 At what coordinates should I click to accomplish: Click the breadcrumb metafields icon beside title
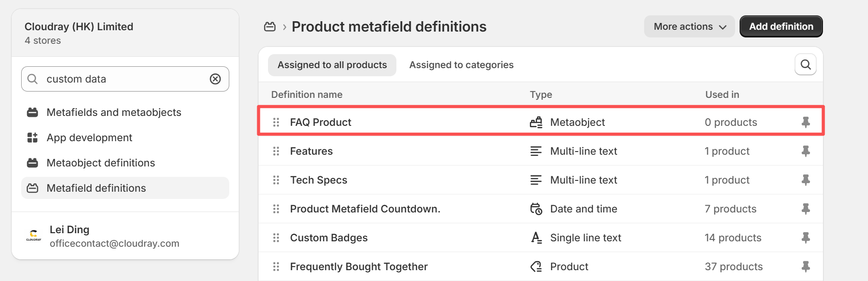pos(270,27)
